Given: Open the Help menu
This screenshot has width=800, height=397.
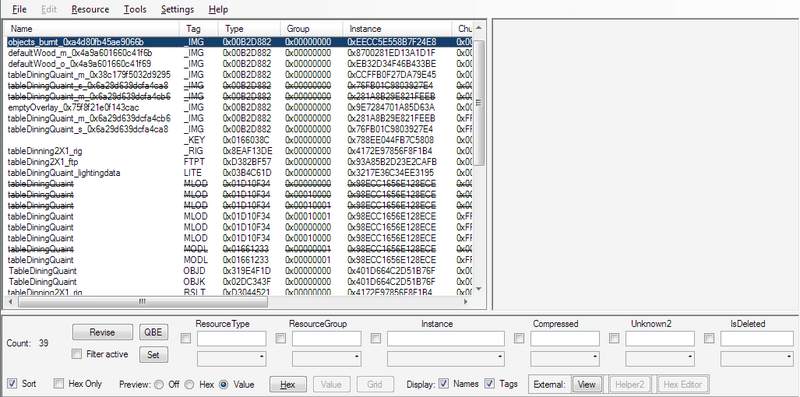Looking at the screenshot, I should click(x=218, y=9).
